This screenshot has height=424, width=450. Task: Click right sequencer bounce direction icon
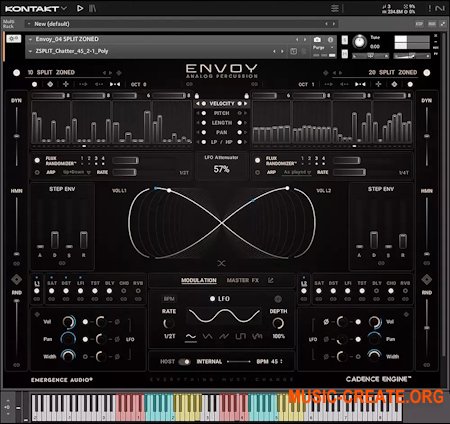360,84
